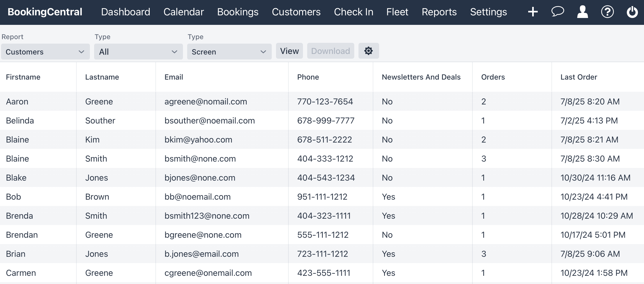This screenshot has width=644, height=284.
Task: Click last order 10/23/24 1:58 PM
Action: 594,273
